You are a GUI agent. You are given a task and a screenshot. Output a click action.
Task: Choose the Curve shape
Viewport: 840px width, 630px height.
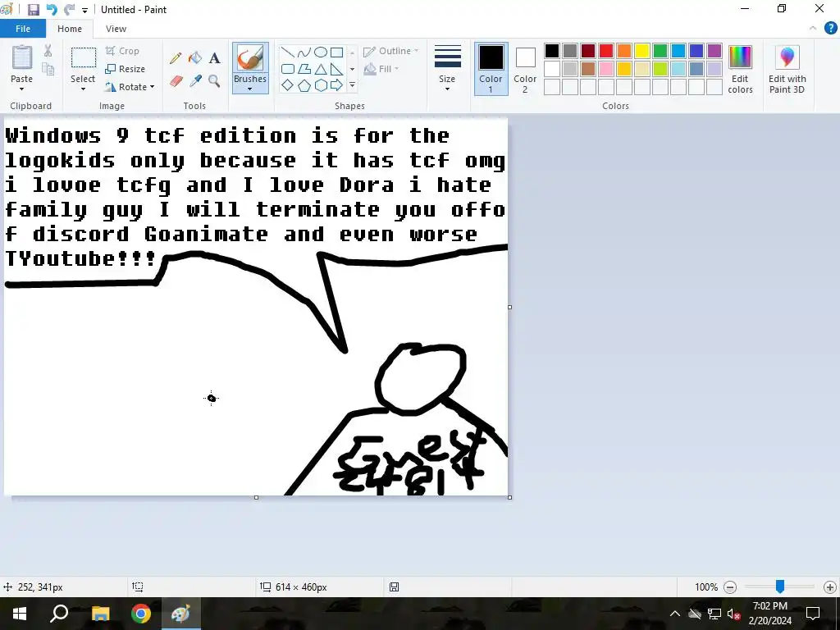click(304, 52)
